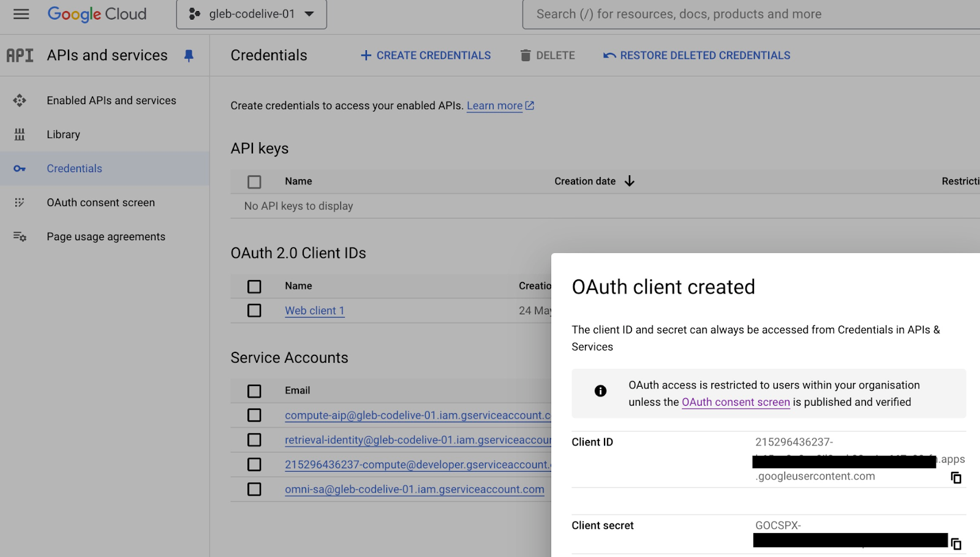The image size is (980, 557).
Task: Copy the Client ID to clipboard
Action: click(956, 477)
